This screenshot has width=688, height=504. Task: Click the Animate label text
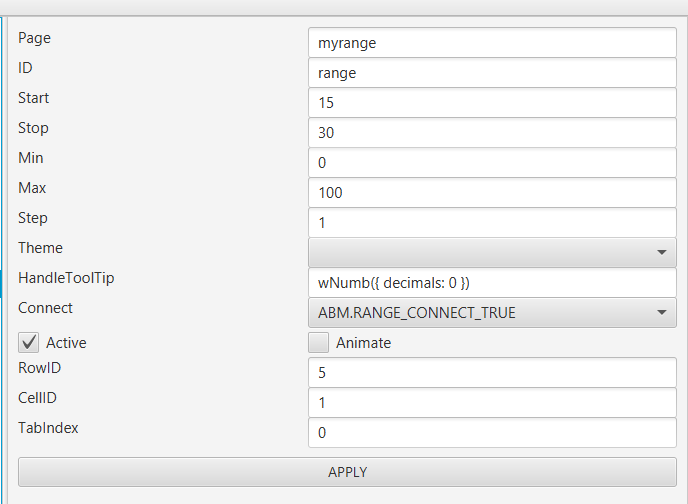[x=363, y=343]
